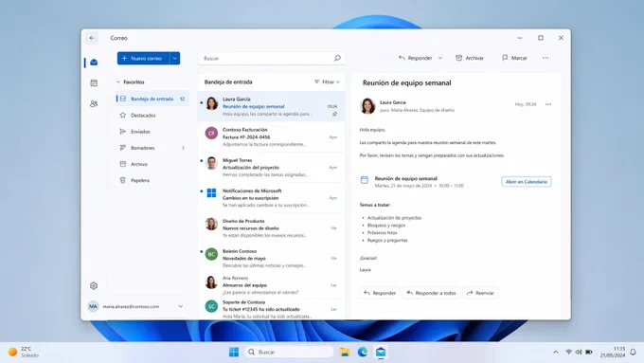Open the Borradores folder
Screen dimensions: 644x363
(x=152, y=148)
